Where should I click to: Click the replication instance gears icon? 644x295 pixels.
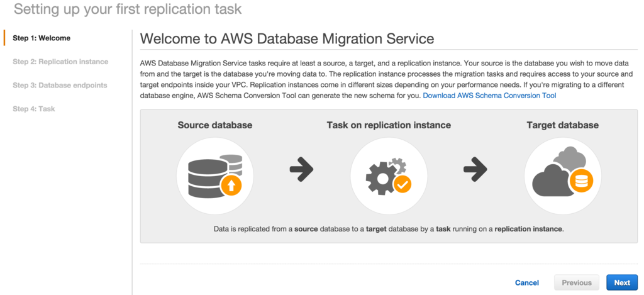(x=389, y=176)
